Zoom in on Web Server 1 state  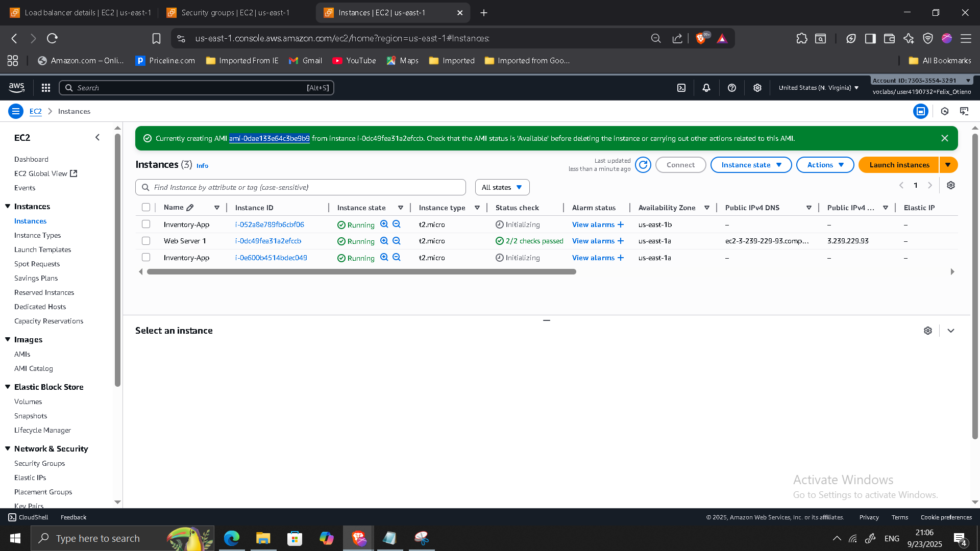coord(384,241)
